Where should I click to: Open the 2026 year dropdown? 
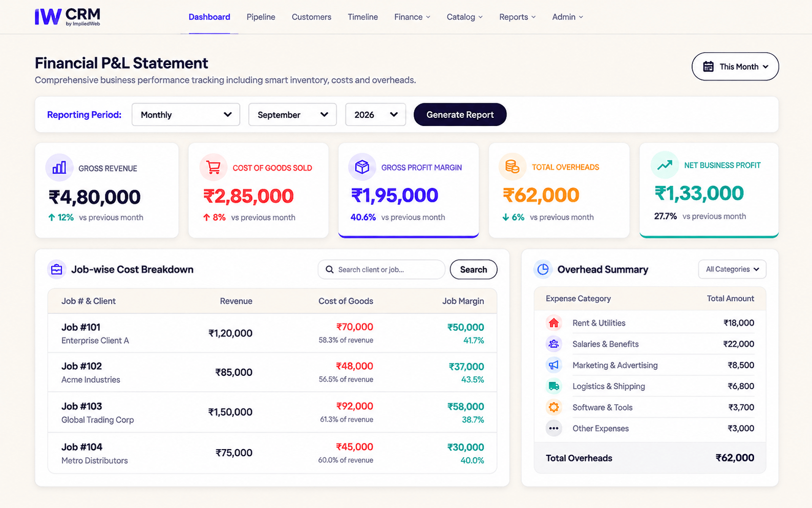[376, 115]
